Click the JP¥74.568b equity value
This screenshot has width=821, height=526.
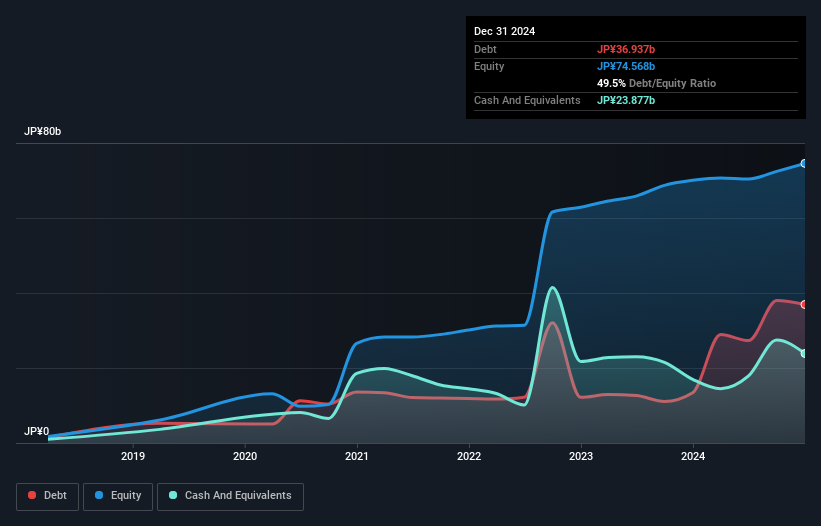(x=626, y=66)
